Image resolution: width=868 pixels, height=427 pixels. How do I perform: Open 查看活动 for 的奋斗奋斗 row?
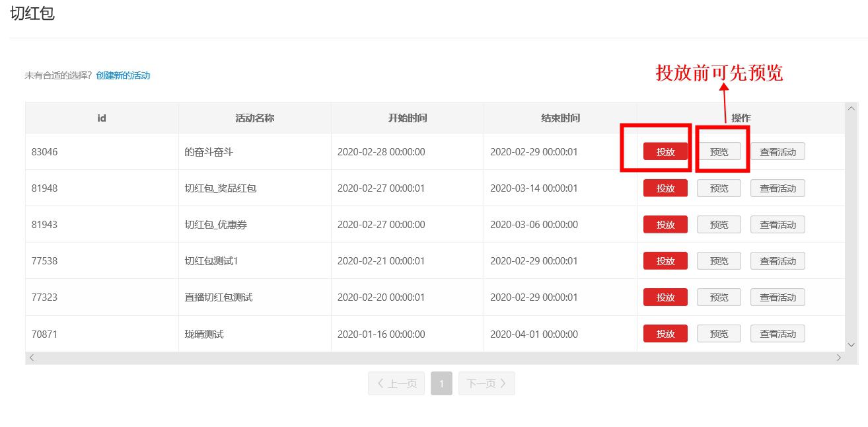pos(777,151)
